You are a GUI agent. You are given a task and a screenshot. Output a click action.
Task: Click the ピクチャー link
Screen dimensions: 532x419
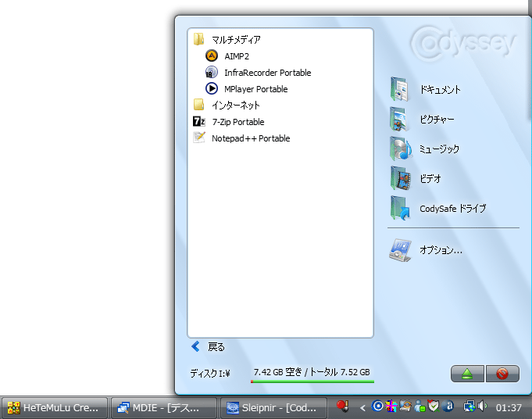437,119
